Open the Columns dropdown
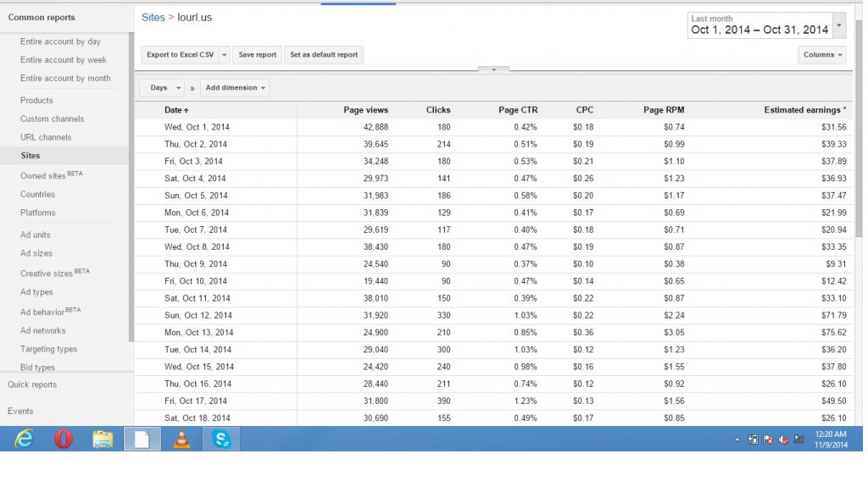The height and width of the screenshot is (492, 868). [822, 55]
